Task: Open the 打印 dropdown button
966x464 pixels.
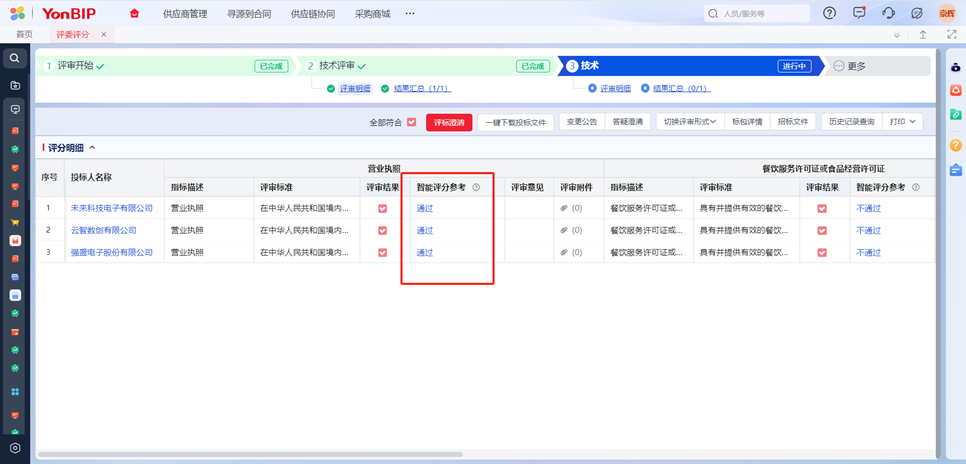Action: tap(903, 122)
